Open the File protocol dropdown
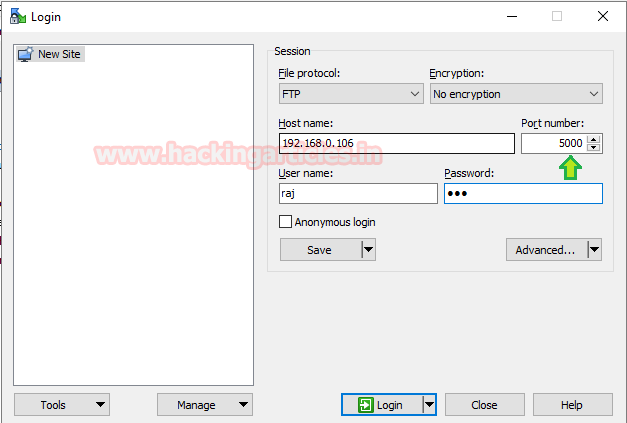627x423 pixels. [351, 94]
